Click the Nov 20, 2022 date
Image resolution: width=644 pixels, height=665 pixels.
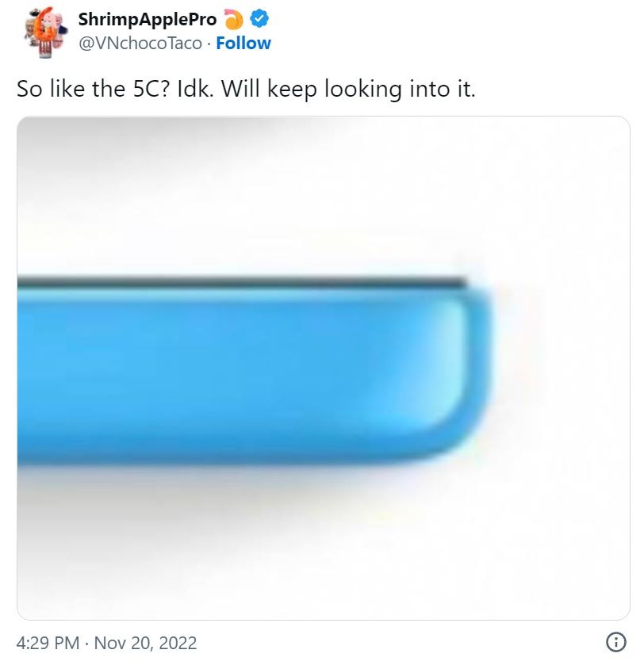click(145, 642)
